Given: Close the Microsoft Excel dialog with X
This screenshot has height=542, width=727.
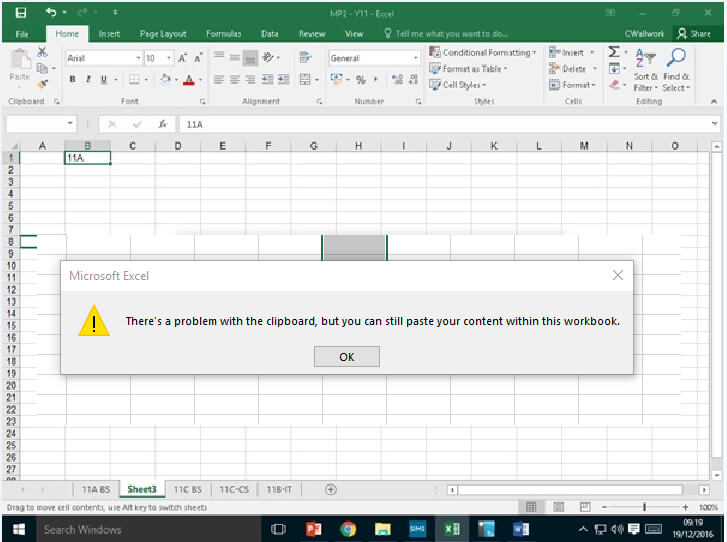Looking at the screenshot, I should pyautogui.click(x=617, y=275).
